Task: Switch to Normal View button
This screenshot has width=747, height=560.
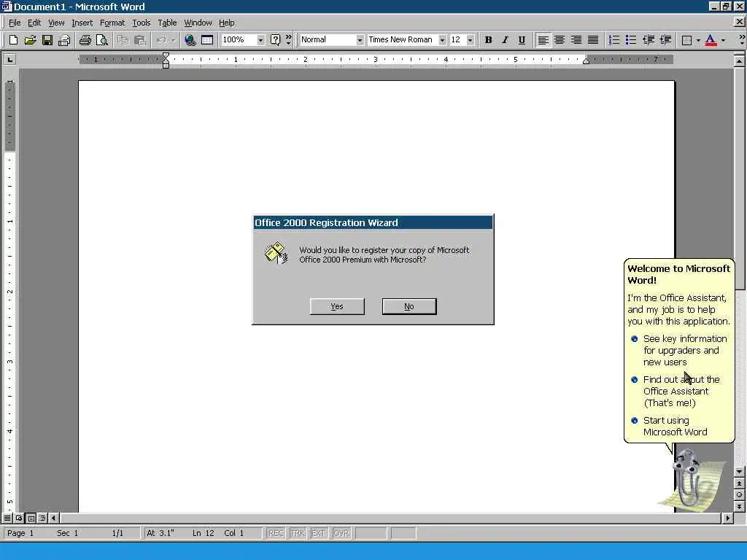Action: tap(7, 518)
